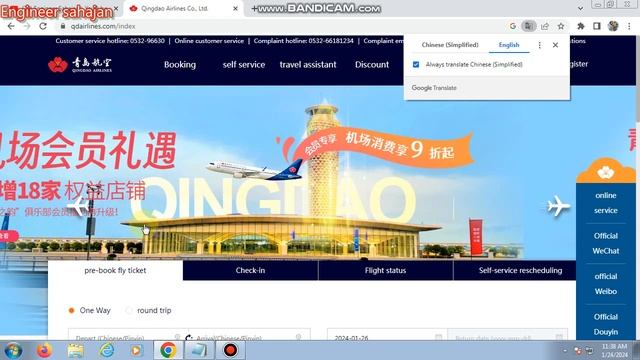Open the taskbar window next to Chrome

200,351
